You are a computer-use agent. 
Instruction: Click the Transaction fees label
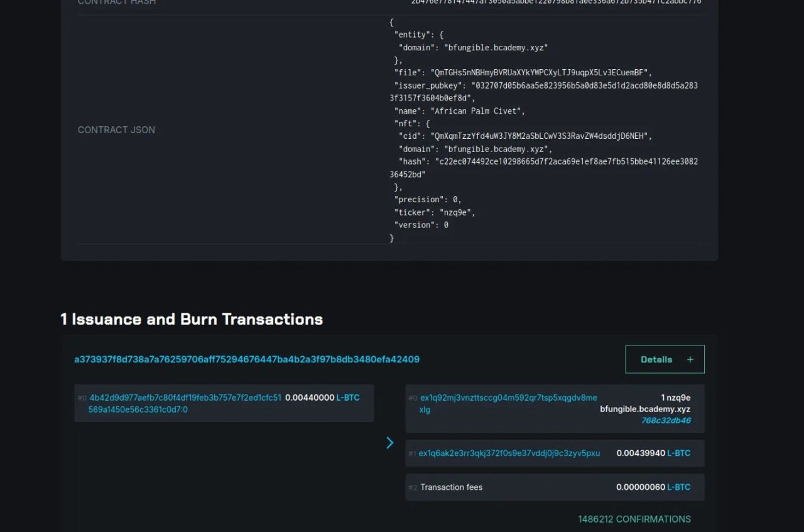(x=451, y=487)
